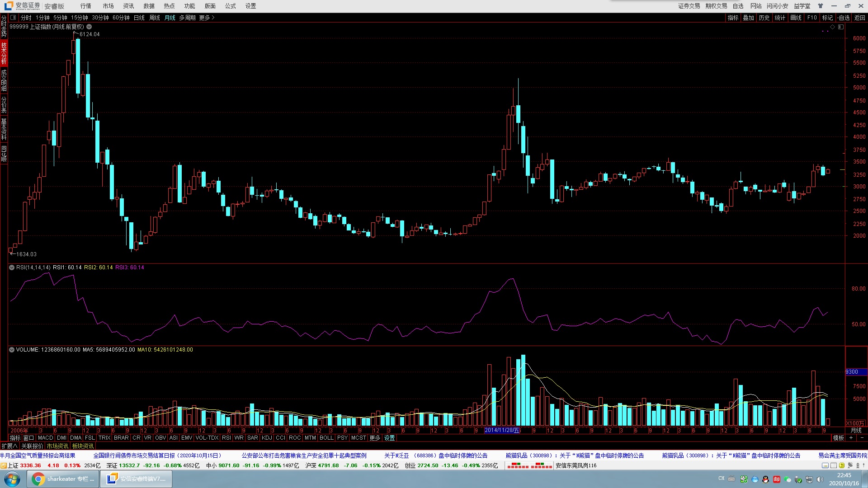Select the VOL-TDX indicator tab
Screen dimensions: 868x488
tap(207, 438)
